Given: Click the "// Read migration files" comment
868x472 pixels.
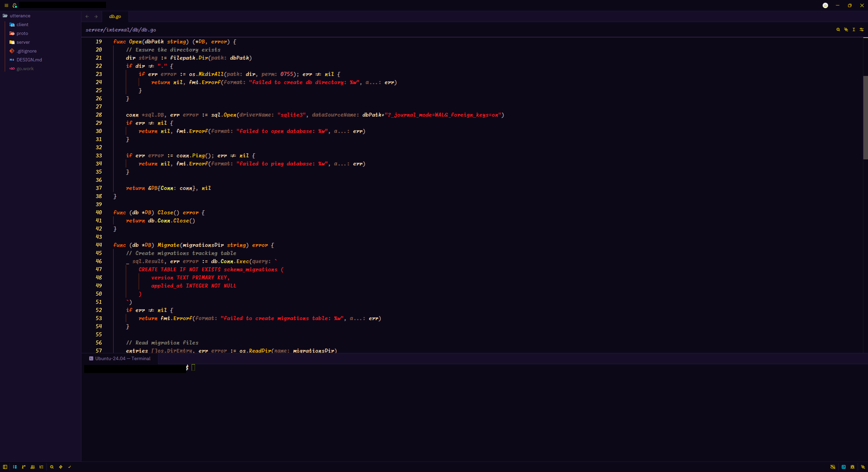Looking at the screenshot, I should pos(162,342).
